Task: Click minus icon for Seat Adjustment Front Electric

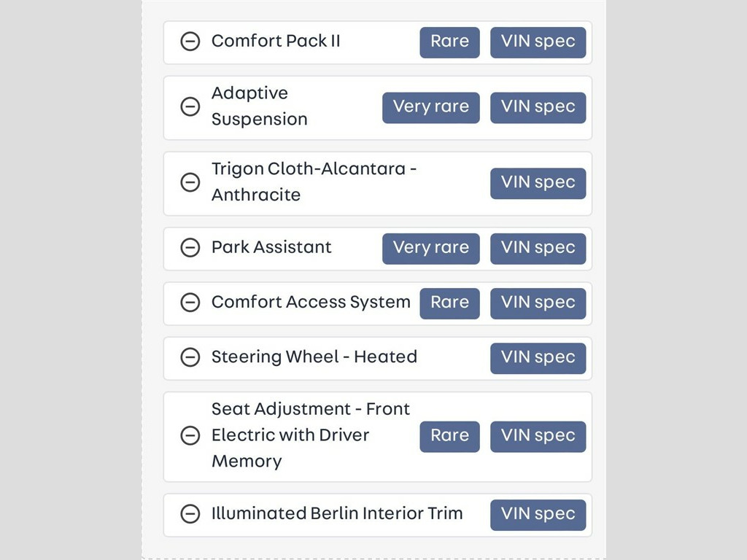Action: pos(190,436)
